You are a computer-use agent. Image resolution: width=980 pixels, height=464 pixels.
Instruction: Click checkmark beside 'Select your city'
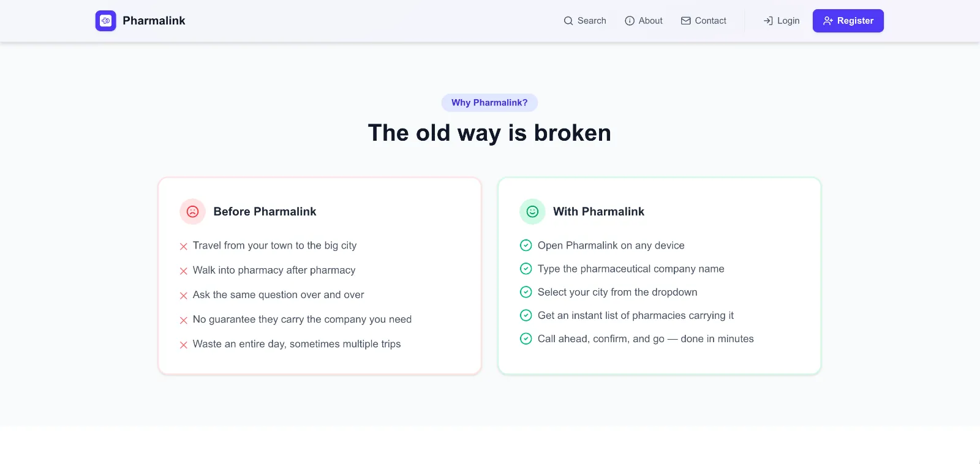[x=526, y=292]
